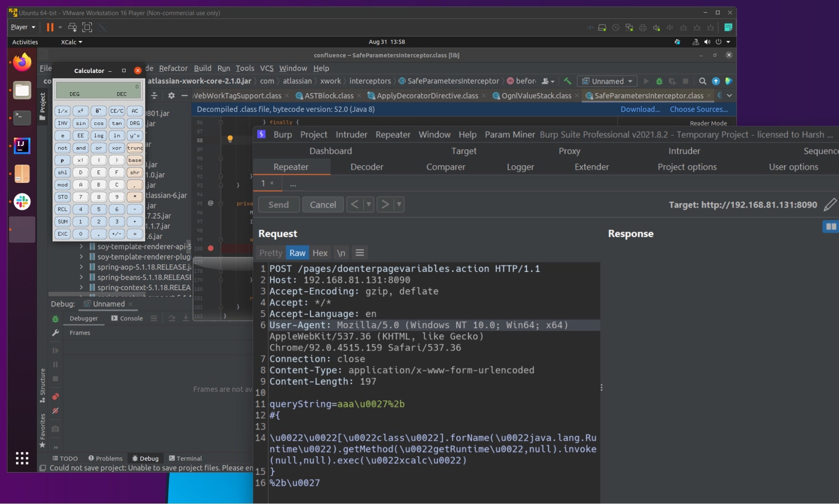Toggle breakpoint at line 100
The image size is (839, 504).
(211, 248)
